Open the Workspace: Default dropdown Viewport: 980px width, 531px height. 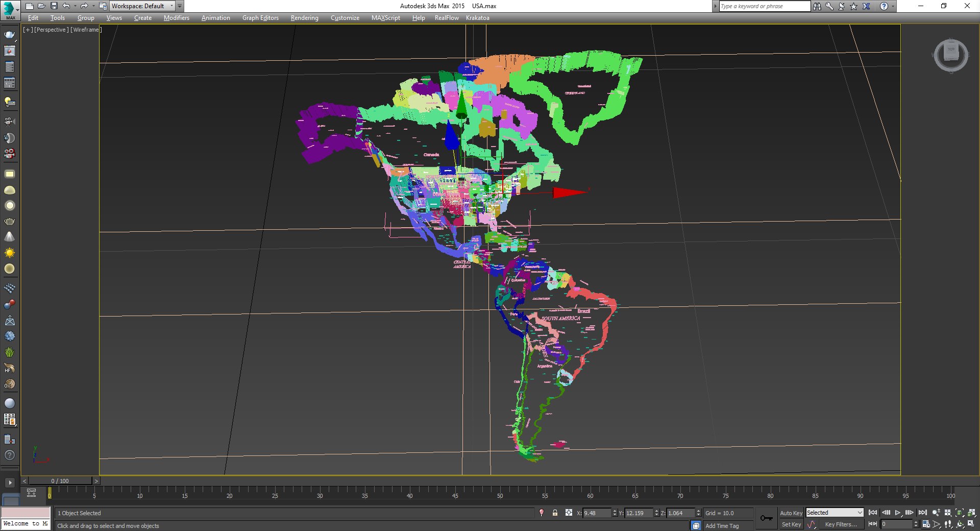(x=142, y=6)
